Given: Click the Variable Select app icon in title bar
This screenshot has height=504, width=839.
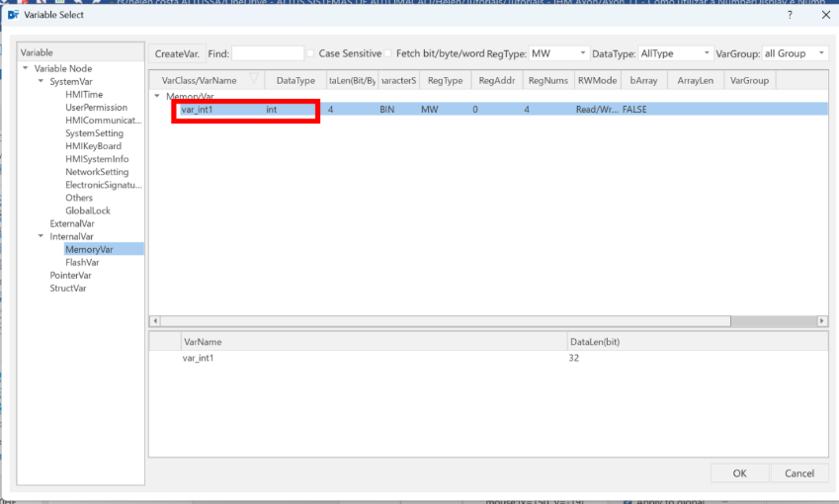Looking at the screenshot, I should (x=14, y=15).
